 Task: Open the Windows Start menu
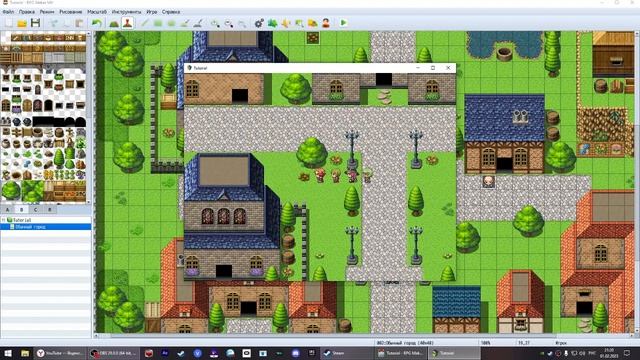(8, 353)
